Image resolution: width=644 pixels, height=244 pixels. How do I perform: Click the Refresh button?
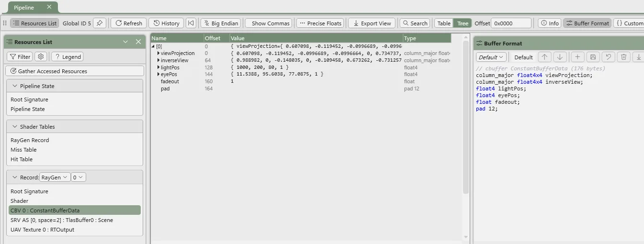point(128,23)
